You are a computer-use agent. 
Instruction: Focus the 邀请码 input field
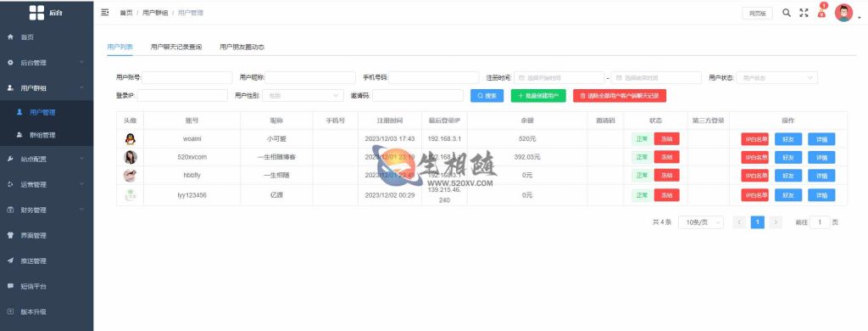pyautogui.click(x=417, y=95)
